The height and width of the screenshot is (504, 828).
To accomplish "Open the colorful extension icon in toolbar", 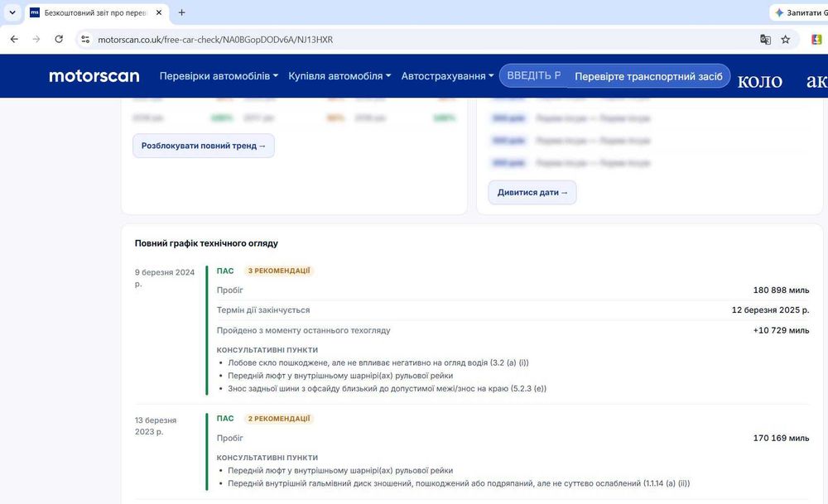I will pos(816,40).
